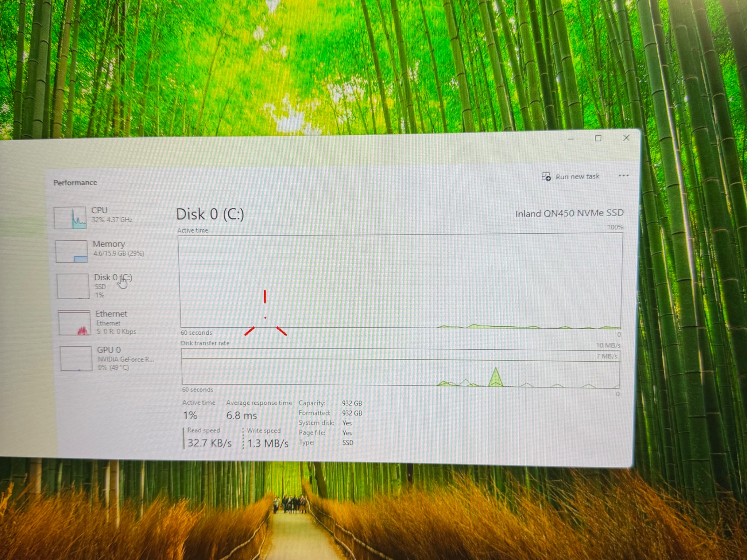Click the 100% active time scale label
Screen dimensions: 747x560
pyautogui.click(x=615, y=227)
